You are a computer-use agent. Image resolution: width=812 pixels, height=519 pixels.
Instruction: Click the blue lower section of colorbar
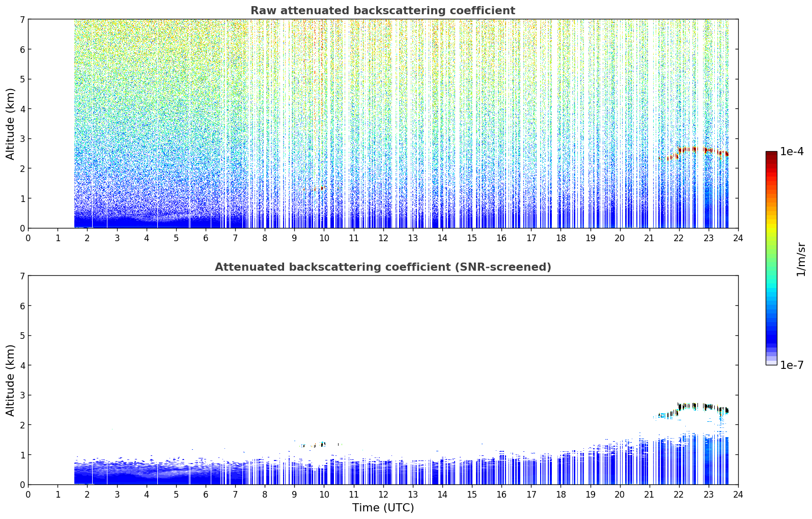point(771,326)
